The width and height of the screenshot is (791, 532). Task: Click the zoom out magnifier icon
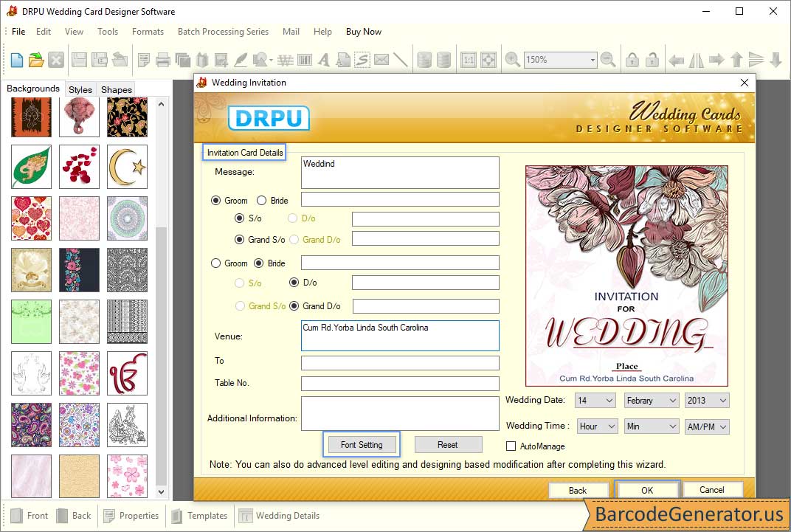[x=608, y=60]
